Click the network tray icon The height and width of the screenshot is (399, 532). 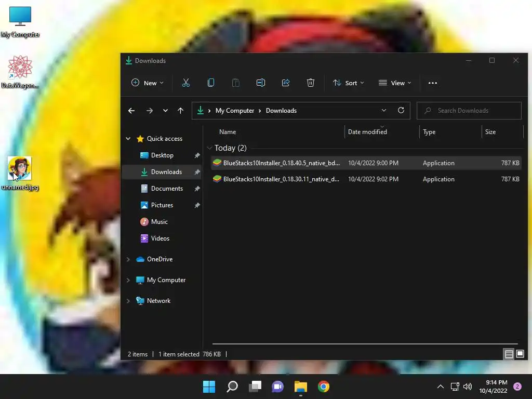point(455,387)
